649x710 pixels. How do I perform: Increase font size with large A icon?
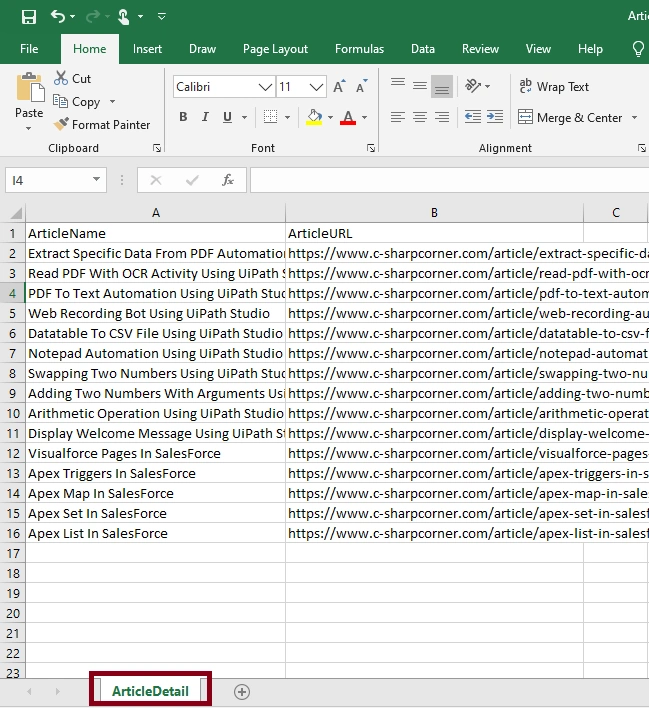point(339,86)
